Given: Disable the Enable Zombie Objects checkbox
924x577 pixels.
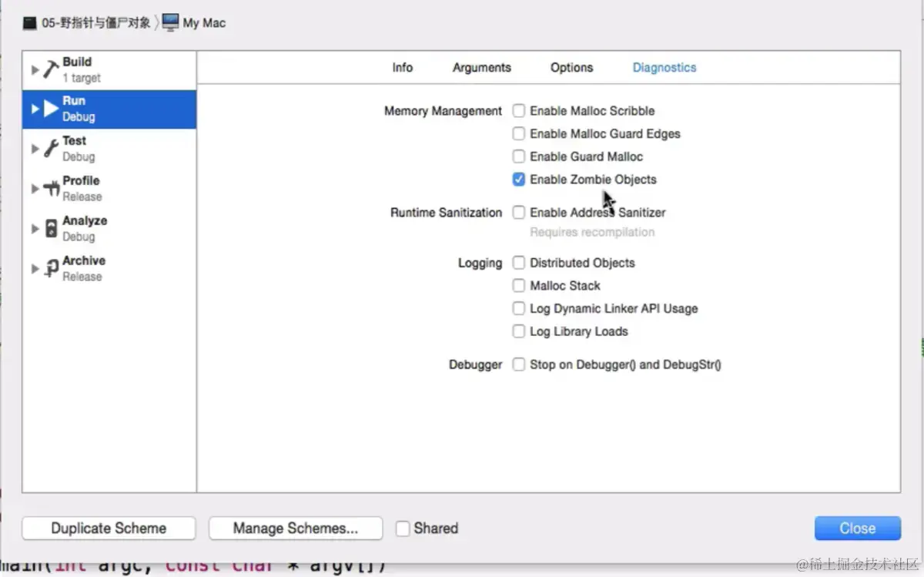Looking at the screenshot, I should click(x=519, y=179).
